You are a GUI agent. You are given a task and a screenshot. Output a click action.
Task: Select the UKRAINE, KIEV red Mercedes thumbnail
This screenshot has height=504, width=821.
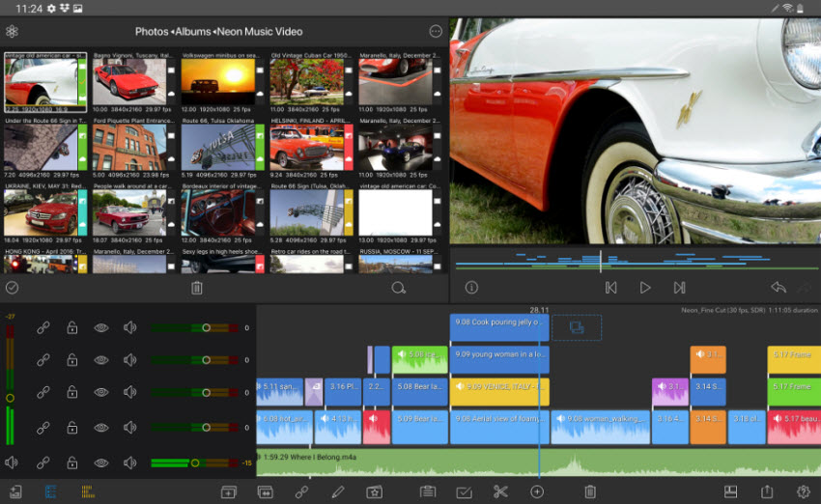click(41, 212)
